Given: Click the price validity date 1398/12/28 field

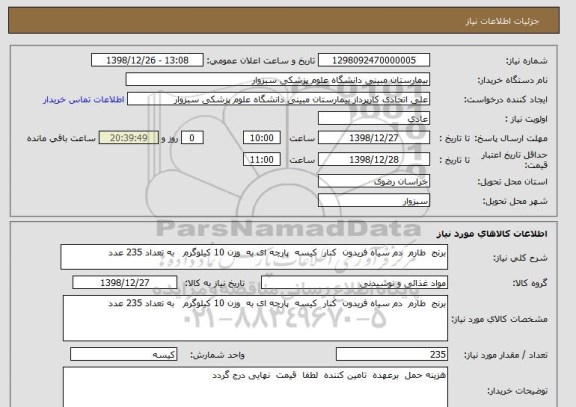Looking at the screenshot, I should pyautogui.click(x=374, y=159).
